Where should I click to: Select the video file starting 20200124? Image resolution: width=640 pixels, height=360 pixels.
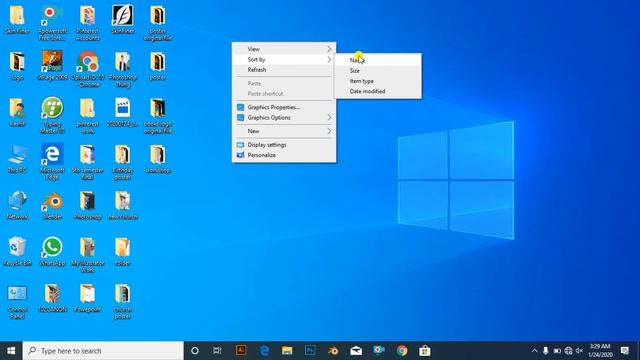point(122,112)
